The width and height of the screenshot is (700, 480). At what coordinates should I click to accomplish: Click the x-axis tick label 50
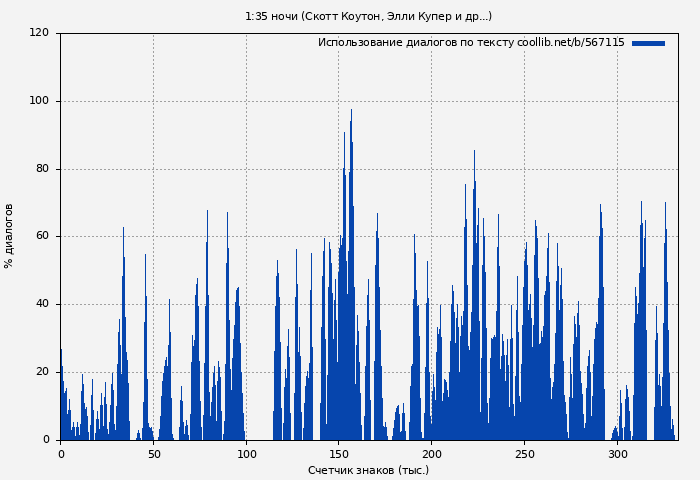(x=153, y=454)
